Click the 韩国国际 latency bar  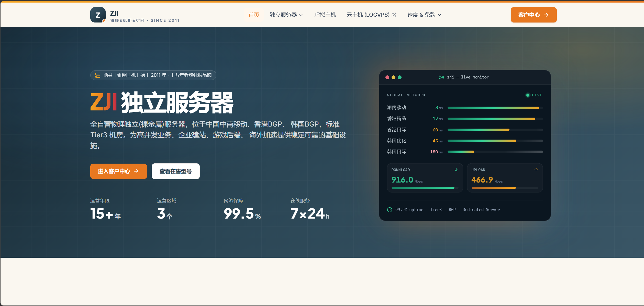495,152
